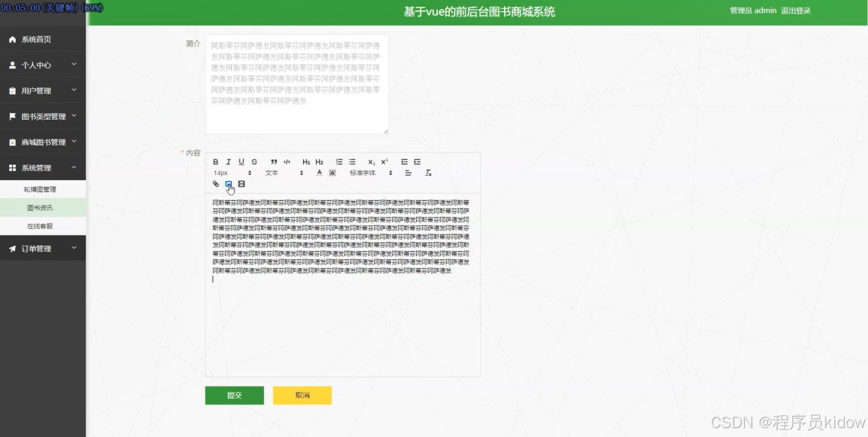868x437 pixels.
Task: Expand the 订单管理 sidebar menu
Action: pyautogui.click(x=43, y=248)
